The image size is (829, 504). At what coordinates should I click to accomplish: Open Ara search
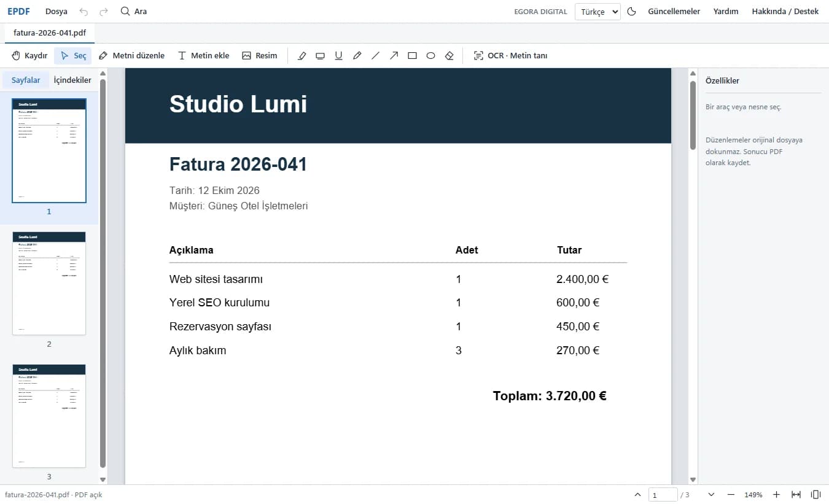[x=134, y=12]
